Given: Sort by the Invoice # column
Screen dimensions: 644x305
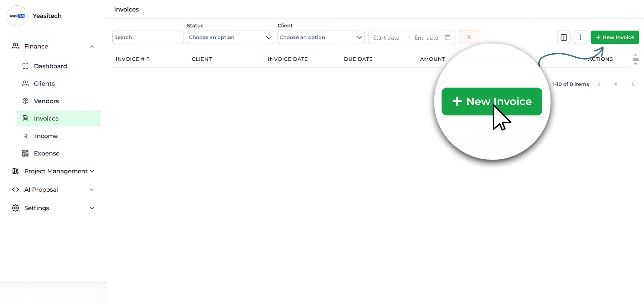Looking at the screenshot, I should point(133,59).
